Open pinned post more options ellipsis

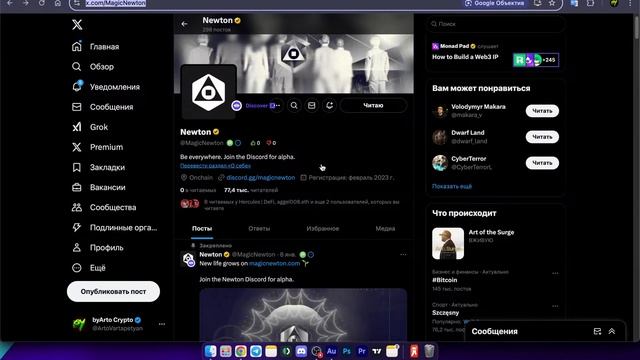click(x=403, y=255)
